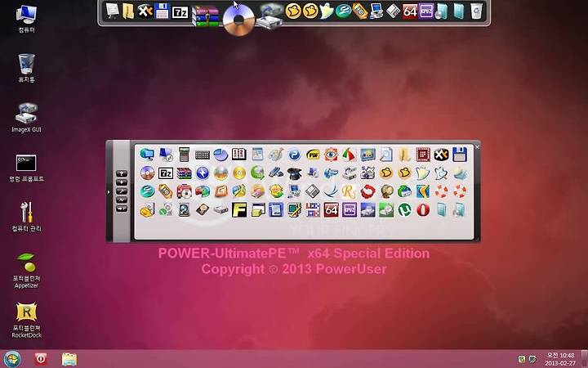
Task: Click the orange G icon in Appetizer
Action: click(220, 191)
